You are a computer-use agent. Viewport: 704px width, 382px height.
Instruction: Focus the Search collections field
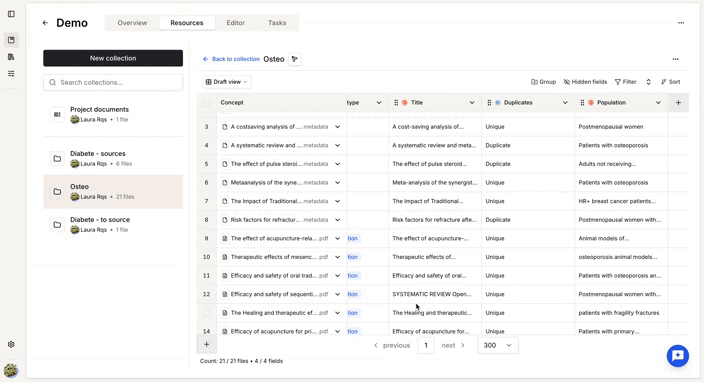tap(113, 83)
